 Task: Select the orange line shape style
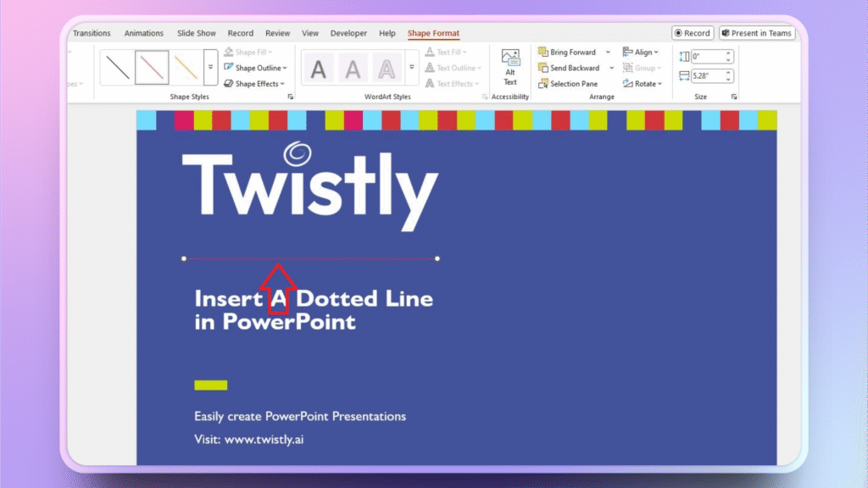pos(186,68)
